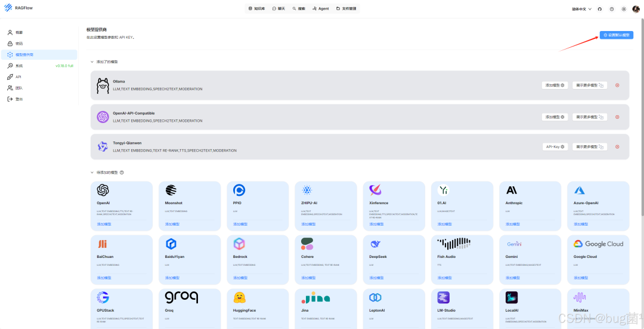Click the Groq logo
This screenshot has height=329, width=644.
click(x=181, y=297)
